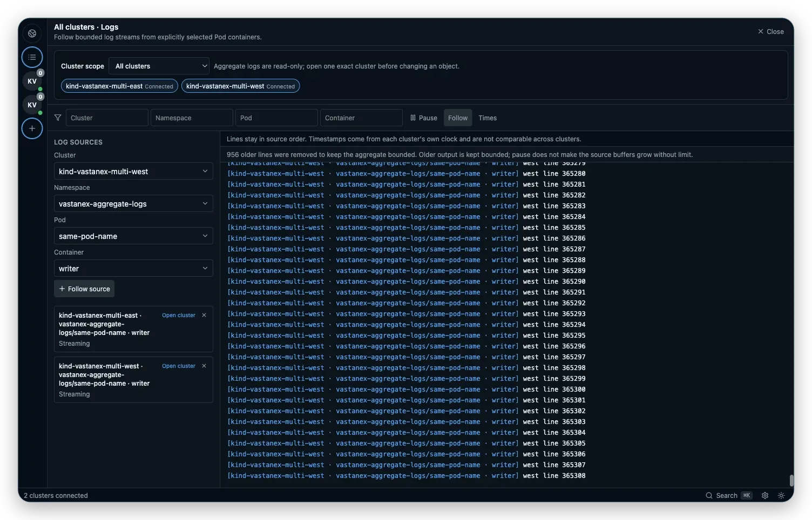Open settings gear in status bar

[x=765, y=495]
